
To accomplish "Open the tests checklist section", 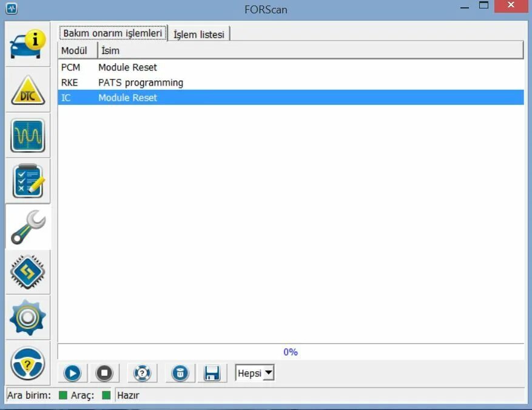I will pos(28,181).
